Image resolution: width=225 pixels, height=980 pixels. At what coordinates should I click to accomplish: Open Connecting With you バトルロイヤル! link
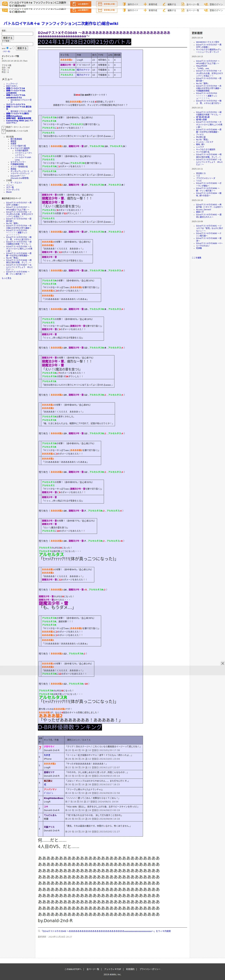click(x=19, y=122)
